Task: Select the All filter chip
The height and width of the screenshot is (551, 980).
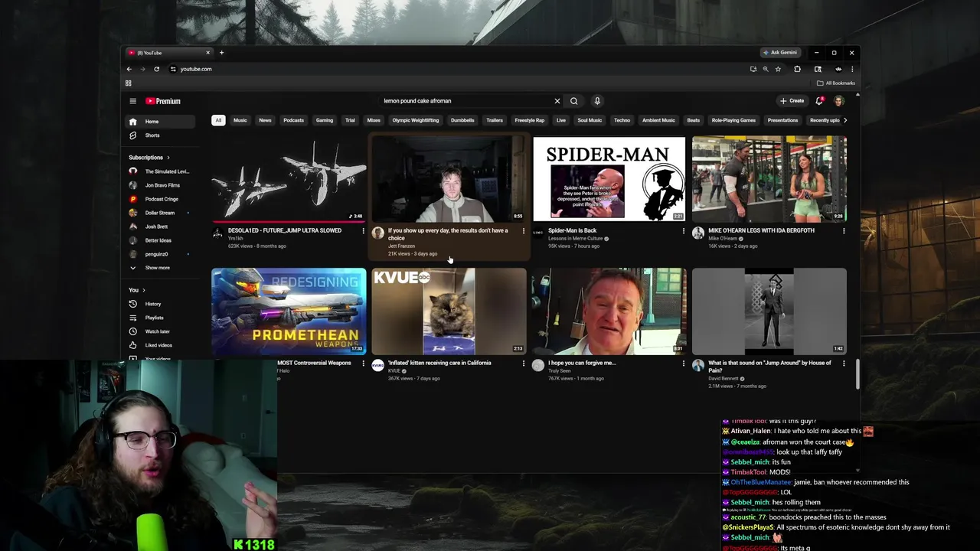Action: [x=218, y=120]
